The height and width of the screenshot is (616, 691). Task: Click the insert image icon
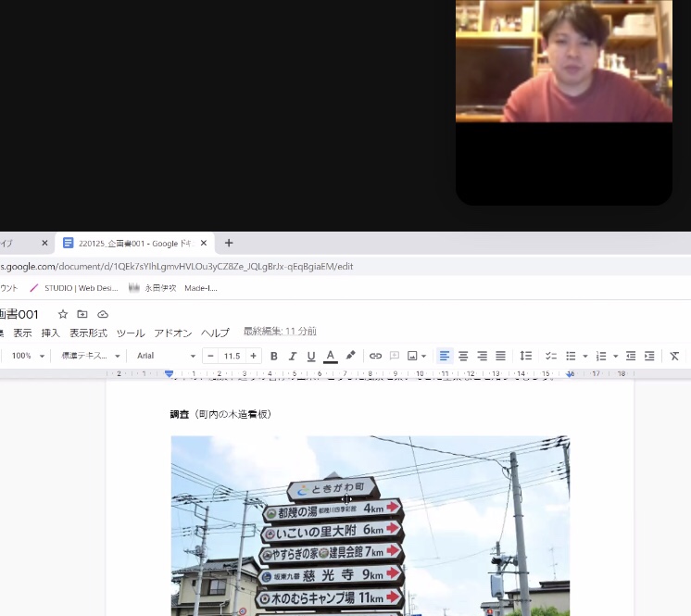pyautogui.click(x=412, y=356)
